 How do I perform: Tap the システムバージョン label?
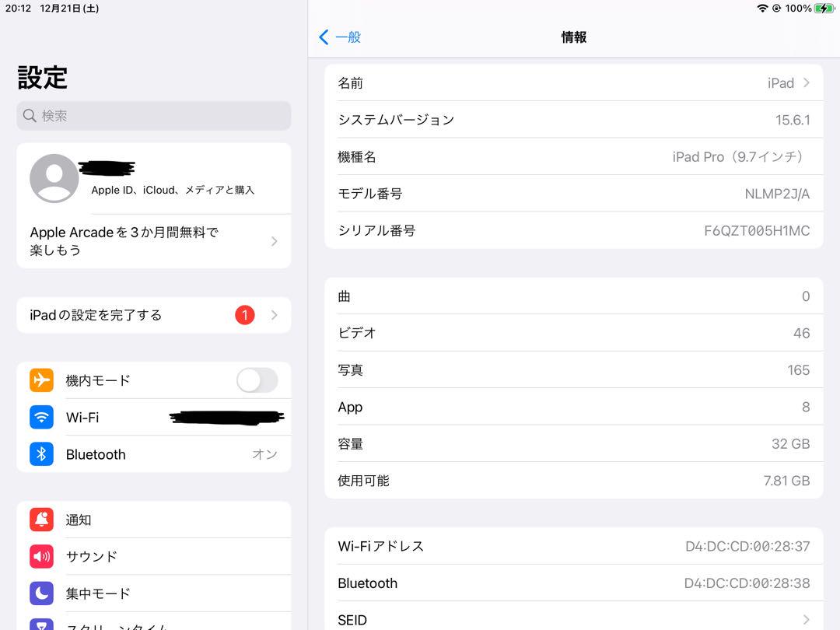pyautogui.click(x=396, y=120)
